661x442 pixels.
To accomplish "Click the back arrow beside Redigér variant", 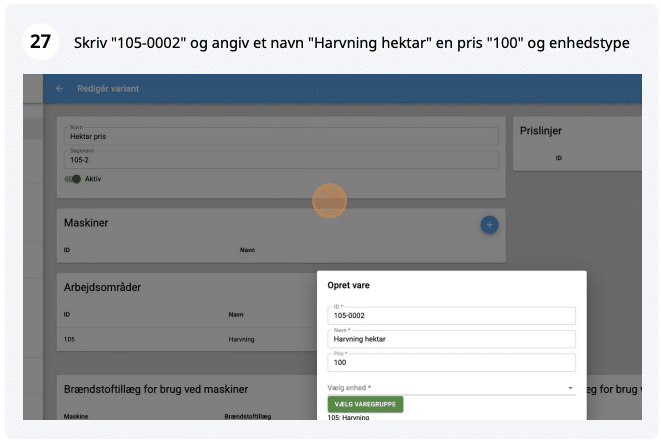I will coord(59,89).
